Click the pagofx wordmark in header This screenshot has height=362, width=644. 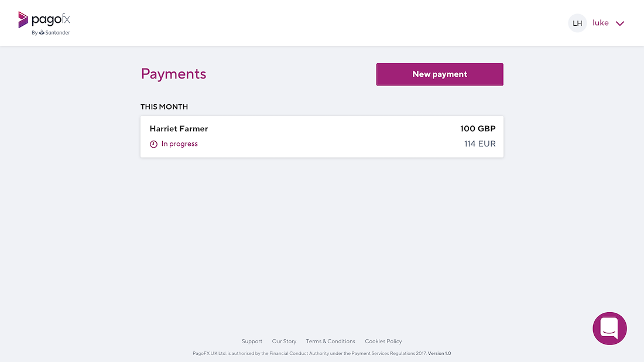[51, 19]
